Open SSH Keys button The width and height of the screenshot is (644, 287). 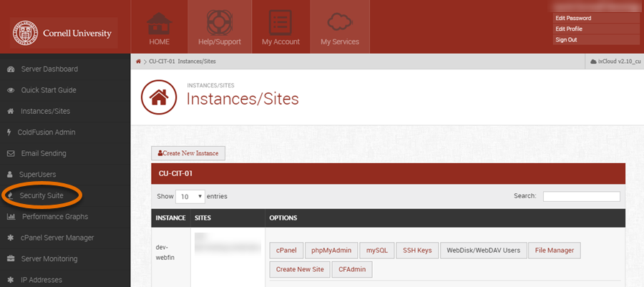[x=417, y=250]
